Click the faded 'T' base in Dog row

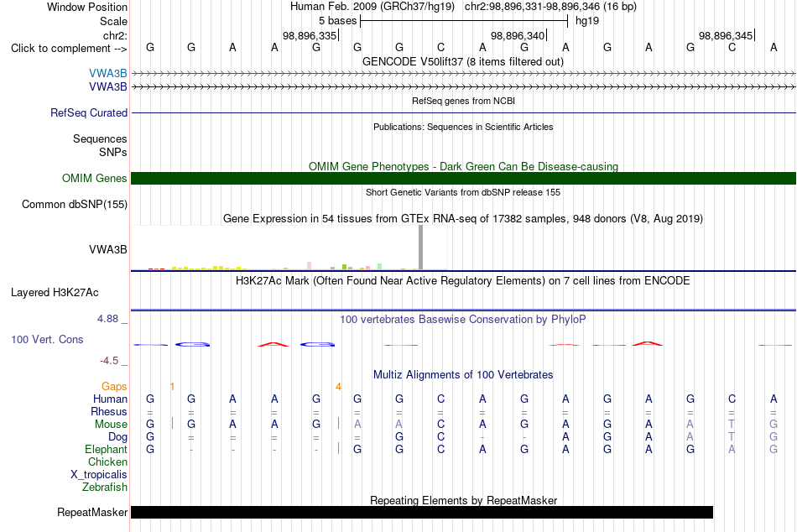point(732,437)
